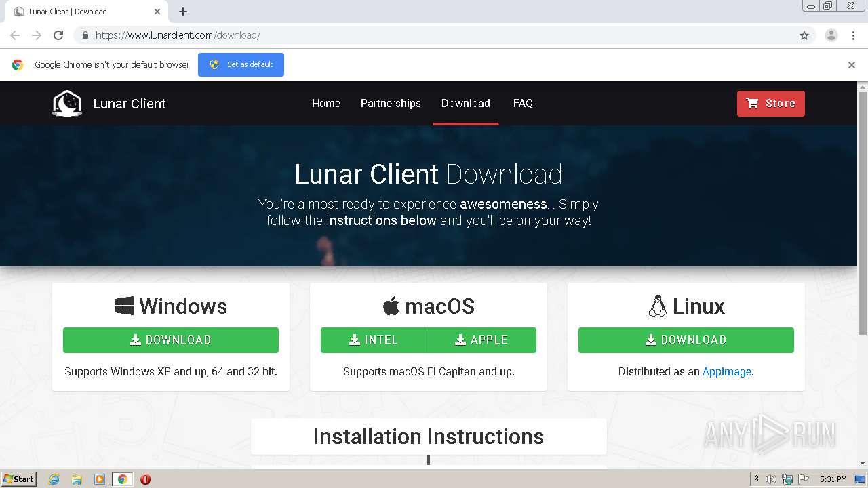Click the Lunar Client moon logo
868x488 pixels.
(67, 104)
